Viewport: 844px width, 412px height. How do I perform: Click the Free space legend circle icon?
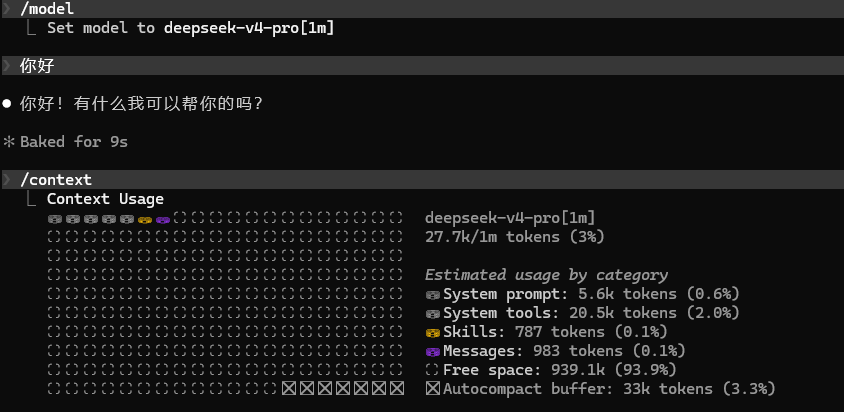pos(432,370)
